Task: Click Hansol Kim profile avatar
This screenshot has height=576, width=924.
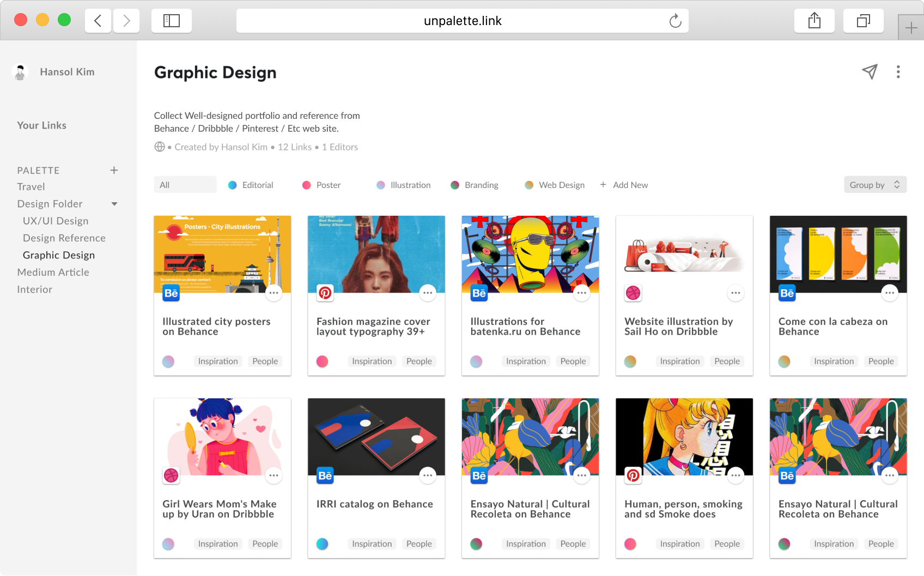Action: [20, 72]
